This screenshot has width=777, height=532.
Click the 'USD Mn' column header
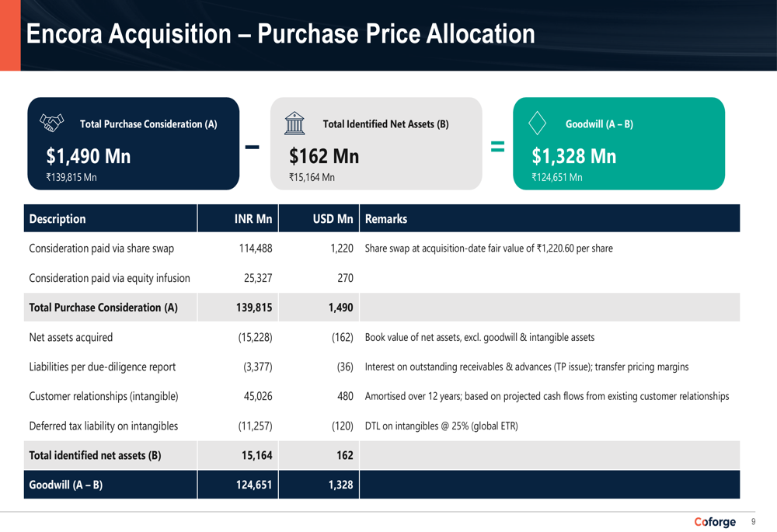click(x=333, y=219)
